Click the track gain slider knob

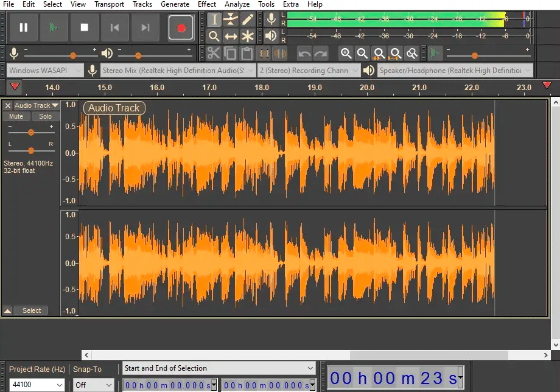(x=31, y=133)
